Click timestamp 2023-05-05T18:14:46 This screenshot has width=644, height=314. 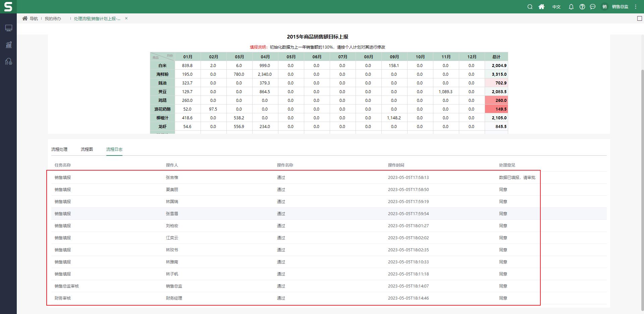point(408,298)
